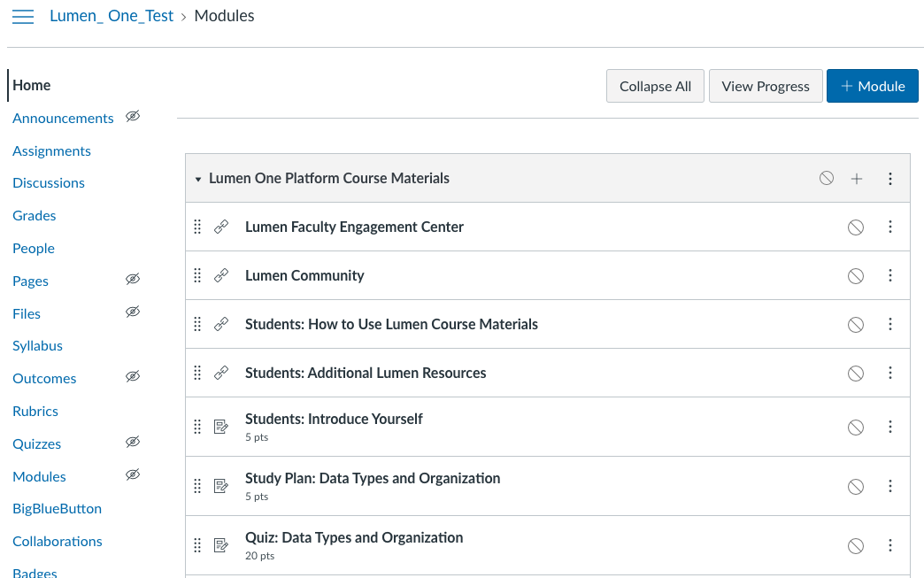The image size is (924, 578).
Task: Click the drag handle for Quiz: Data Types and Organization
Action: pos(197,545)
